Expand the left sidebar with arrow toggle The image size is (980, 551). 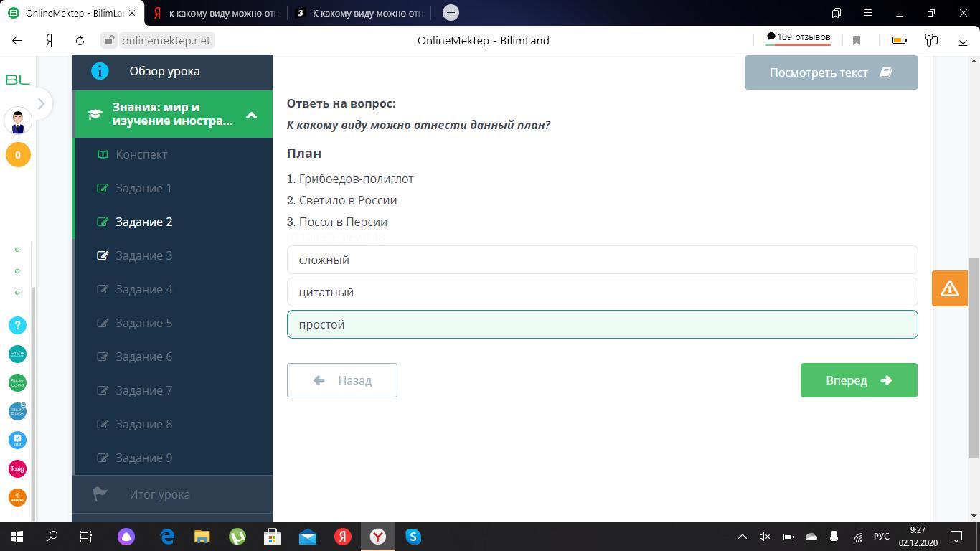[41, 104]
